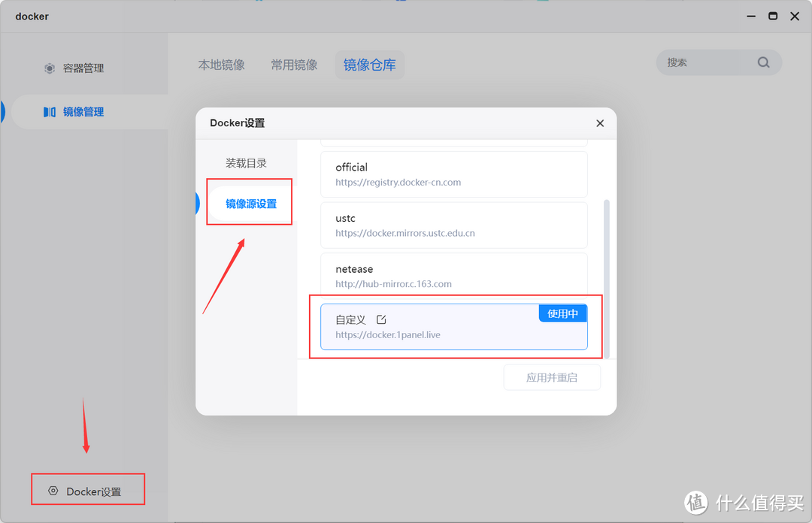Open Docker设置 from bottom left

click(x=88, y=489)
